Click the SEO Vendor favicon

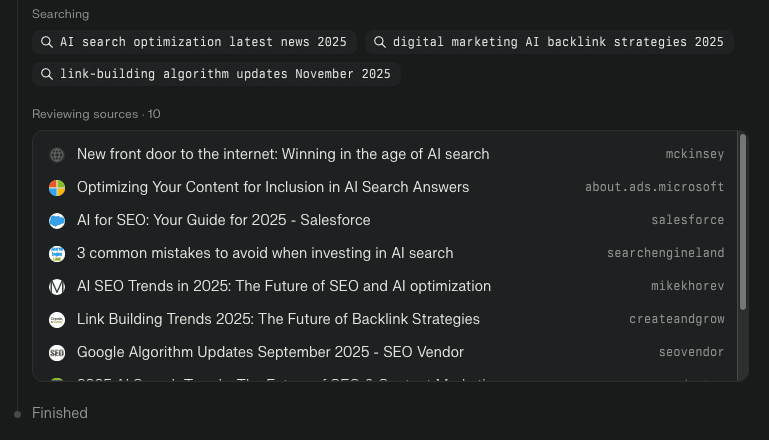point(57,353)
